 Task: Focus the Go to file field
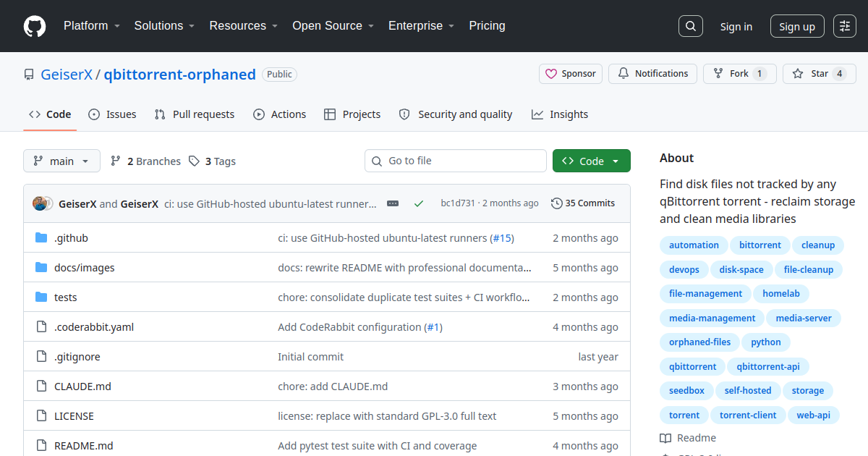pyautogui.click(x=456, y=161)
